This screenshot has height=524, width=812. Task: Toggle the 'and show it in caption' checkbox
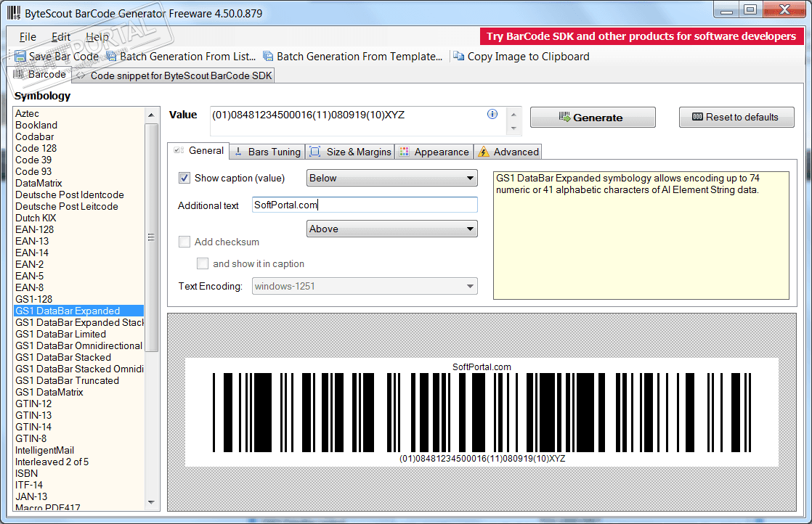[203, 263]
